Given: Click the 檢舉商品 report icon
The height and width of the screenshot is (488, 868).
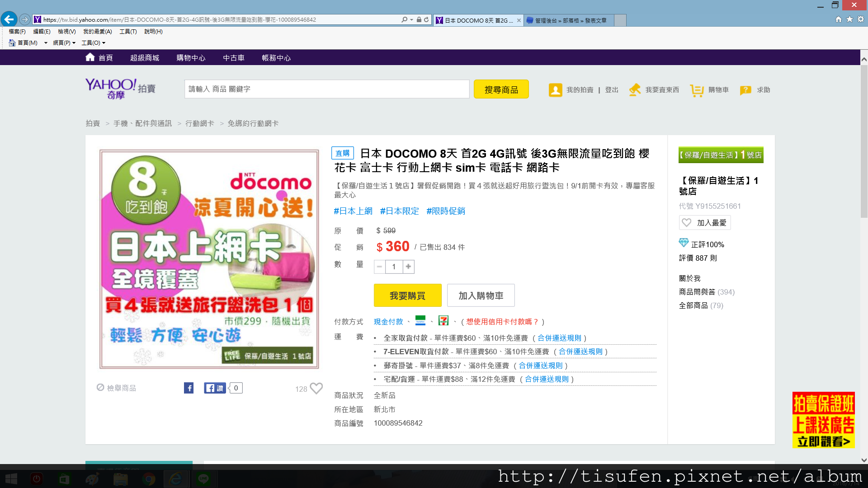Looking at the screenshot, I should (100, 388).
